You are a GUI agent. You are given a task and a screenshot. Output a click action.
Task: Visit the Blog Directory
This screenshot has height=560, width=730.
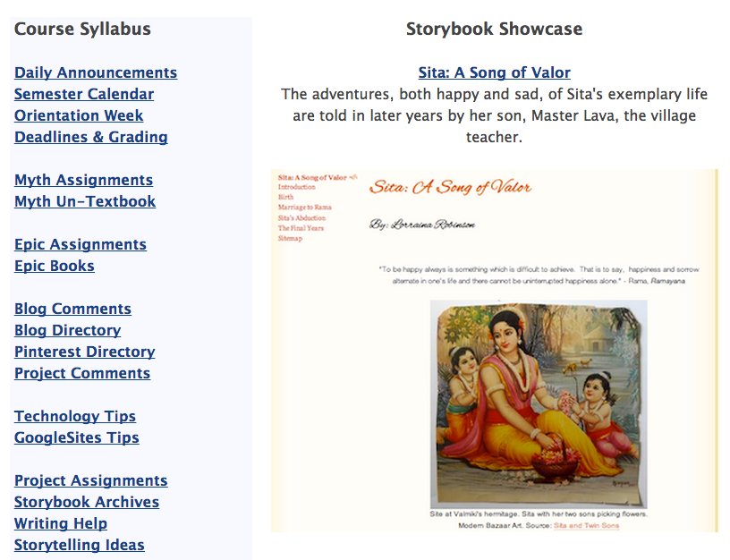[66, 330]
